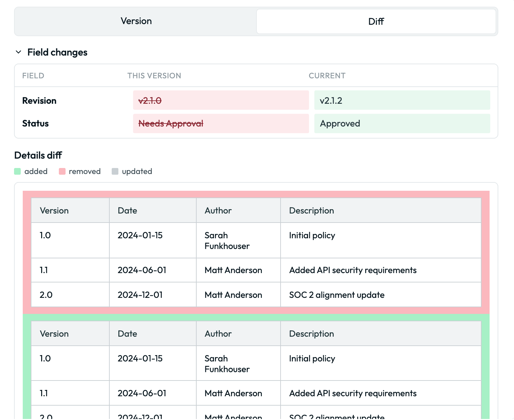This screenshot has width=514, height=420.
Task: Click Sarah Funkhouser in removed table
Action: tap(227, 241)
